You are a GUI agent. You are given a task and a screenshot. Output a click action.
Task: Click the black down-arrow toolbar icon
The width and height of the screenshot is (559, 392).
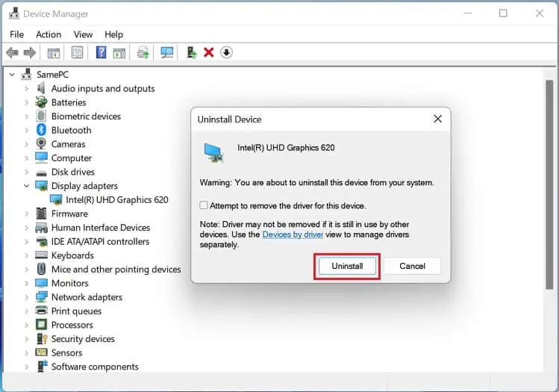227,52
